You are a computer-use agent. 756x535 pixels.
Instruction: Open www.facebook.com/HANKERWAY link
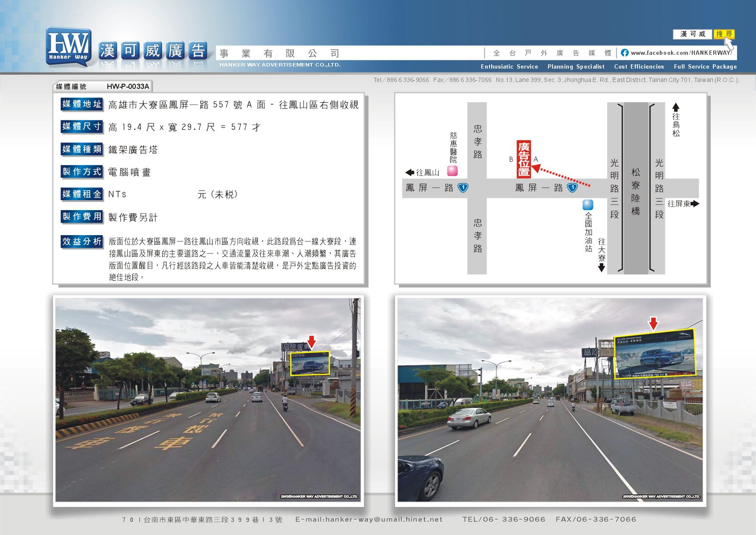(681, 53)
